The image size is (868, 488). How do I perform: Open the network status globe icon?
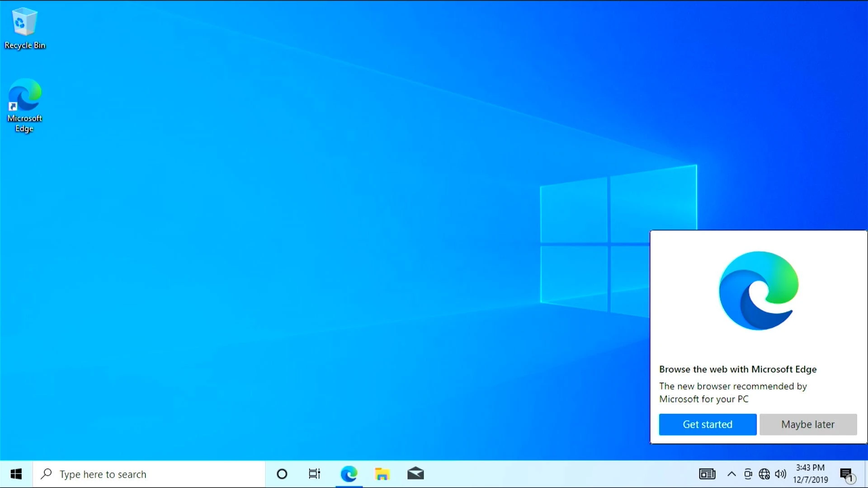click(764, 474)
